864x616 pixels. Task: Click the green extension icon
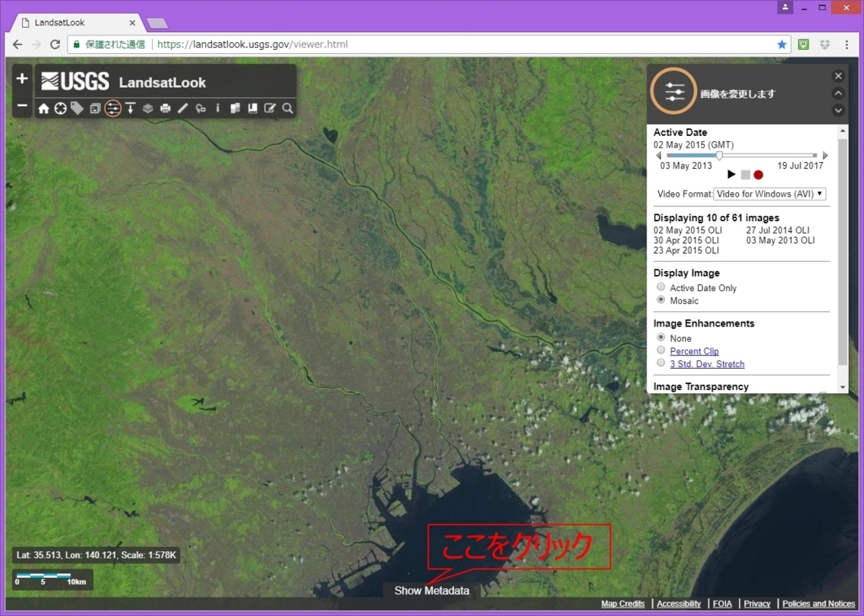point(803,45)
